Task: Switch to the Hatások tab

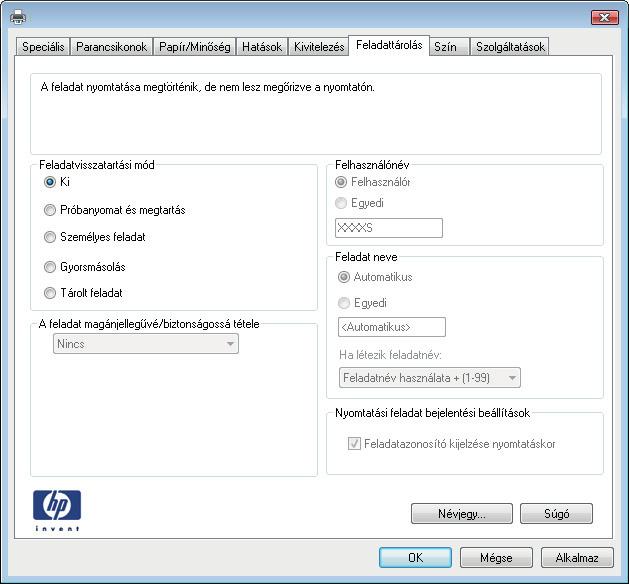Action: pos(262,47)
